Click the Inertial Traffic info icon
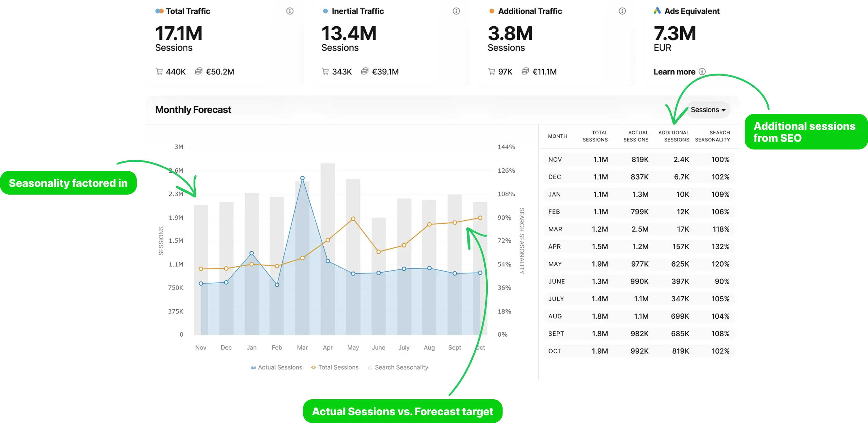Viewport: 868px width, 423px height. tap(456, 11)
